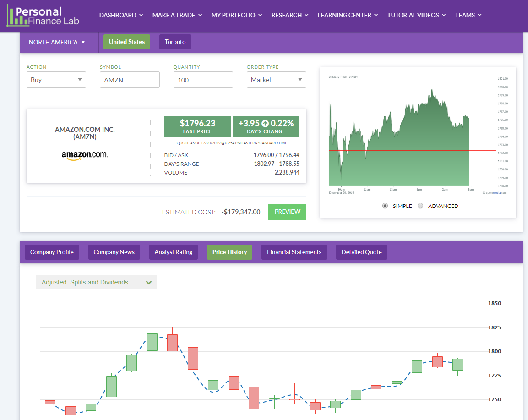The width and height of the screenshot is (528, 420).
Task: Open the Analyst Rating tab
Action: pos(173,252)
